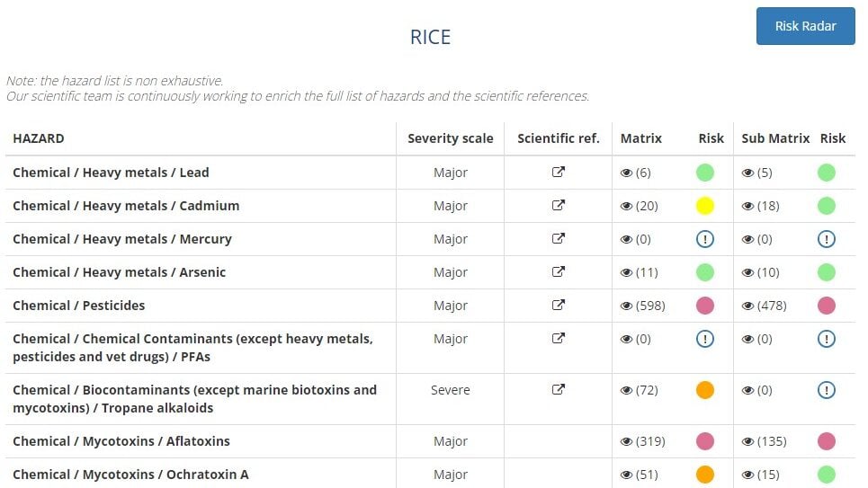Open scientific reference link for PFAs
Viewport: 868px width, 488px height.
558,338
